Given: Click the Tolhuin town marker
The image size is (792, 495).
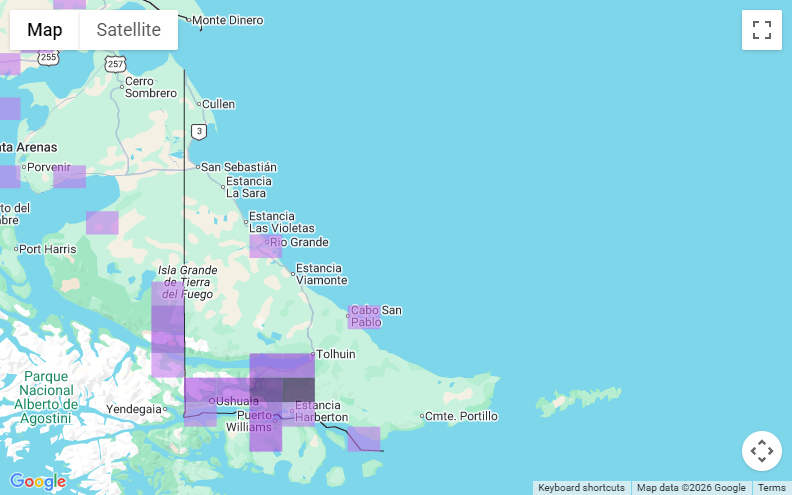Looking at the screenshot, I should point(313,354).
